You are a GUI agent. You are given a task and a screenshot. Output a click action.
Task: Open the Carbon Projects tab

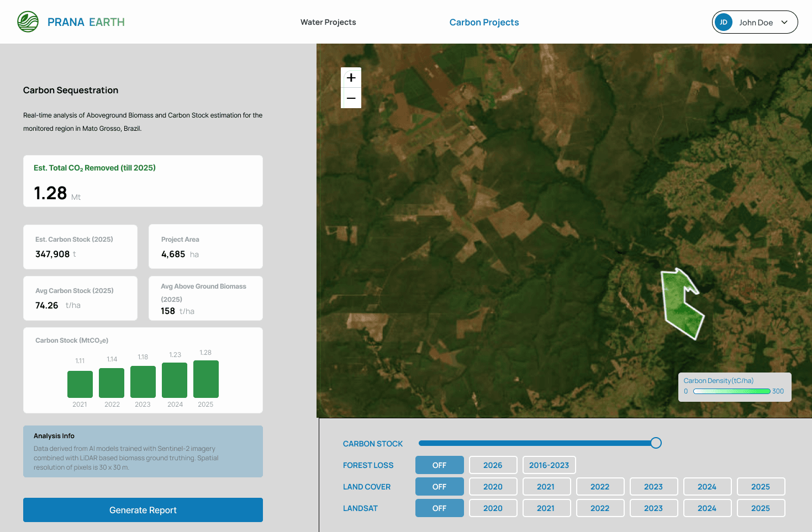[x=484, y=22]
